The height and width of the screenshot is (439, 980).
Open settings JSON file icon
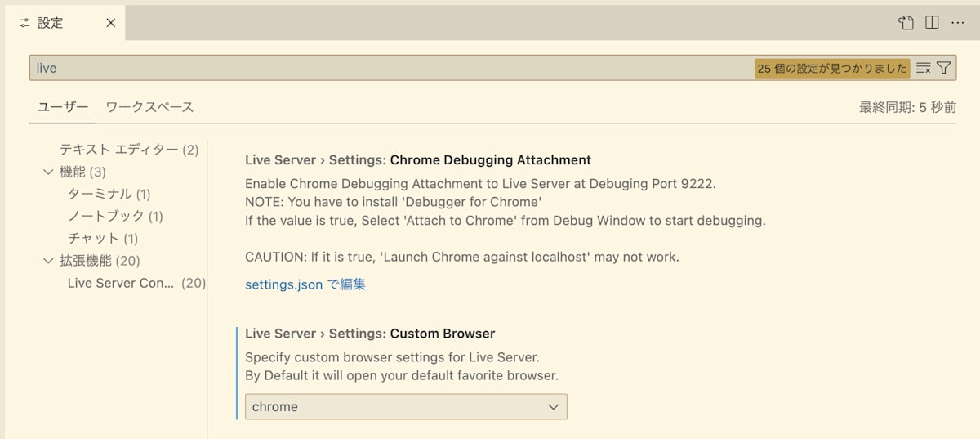tap(906, 23)
